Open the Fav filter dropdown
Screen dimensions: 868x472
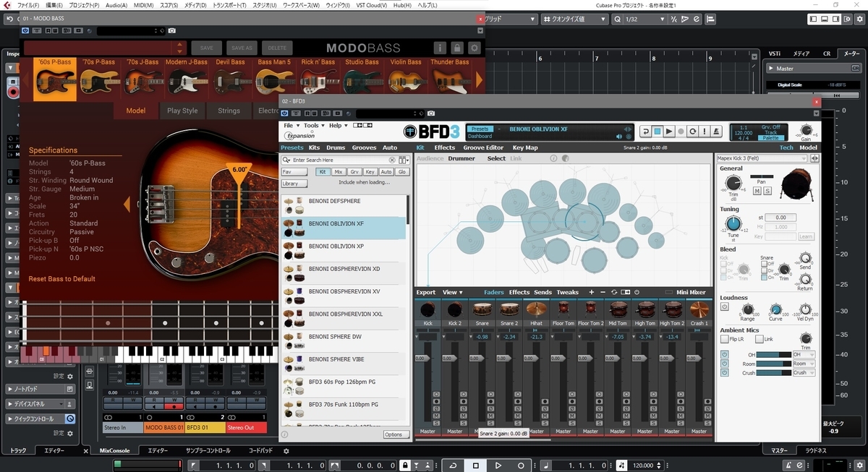click(294, 172)
